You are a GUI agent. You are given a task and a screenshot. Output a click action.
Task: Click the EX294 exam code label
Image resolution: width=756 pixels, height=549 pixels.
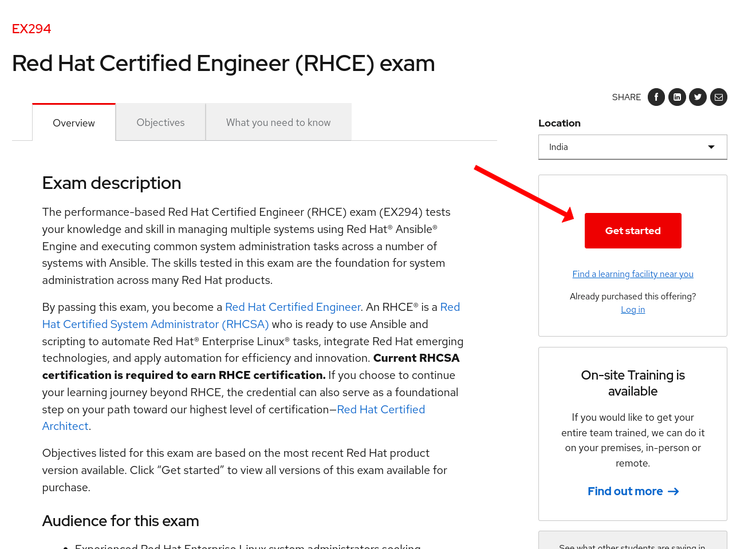point(31,28)
